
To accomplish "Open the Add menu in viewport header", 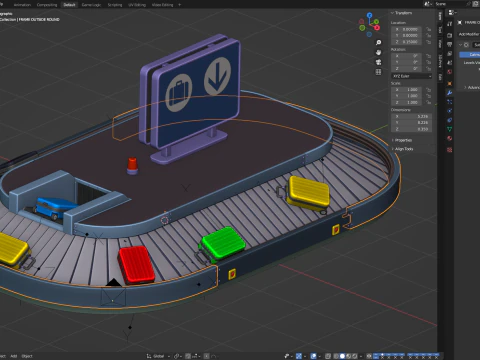I will (x=14, y=356).
